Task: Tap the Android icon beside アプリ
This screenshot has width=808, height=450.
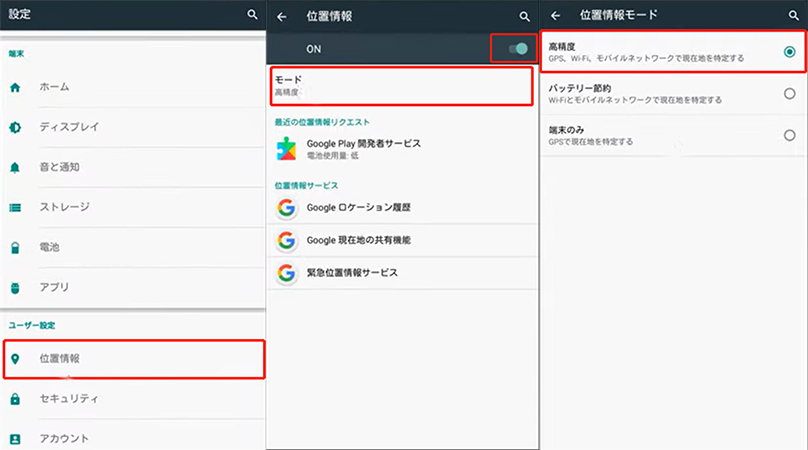Action: (x=15, y=288)
